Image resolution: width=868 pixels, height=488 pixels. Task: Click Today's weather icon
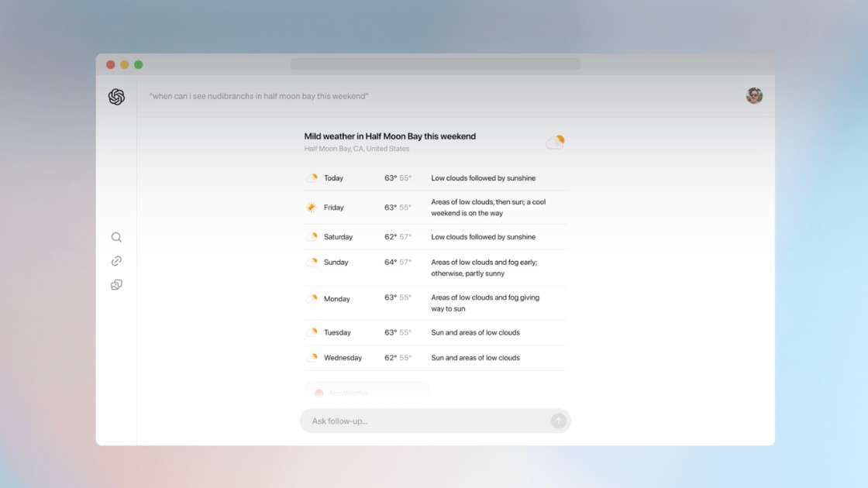(312, 178)
